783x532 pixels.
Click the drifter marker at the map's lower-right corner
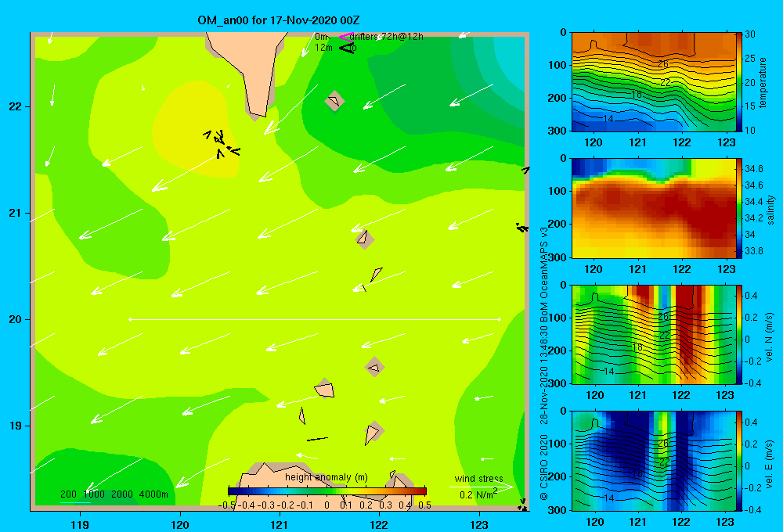click(x=522, y=505)
